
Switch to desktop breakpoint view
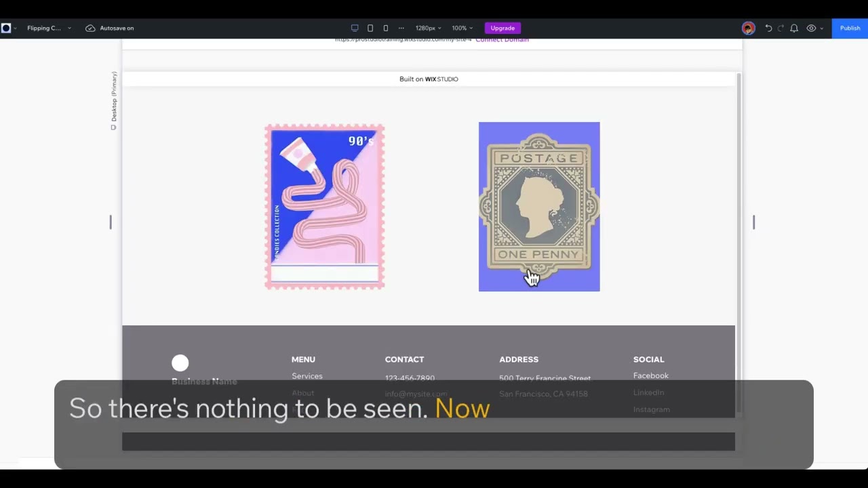[355, 28]
